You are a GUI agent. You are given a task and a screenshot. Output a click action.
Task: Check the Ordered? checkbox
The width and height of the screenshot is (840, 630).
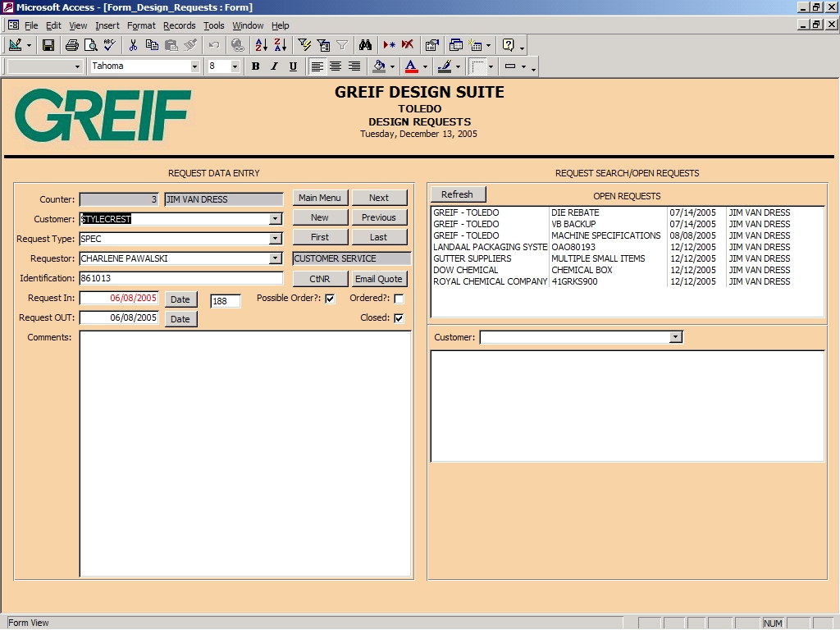pos(399,299)
